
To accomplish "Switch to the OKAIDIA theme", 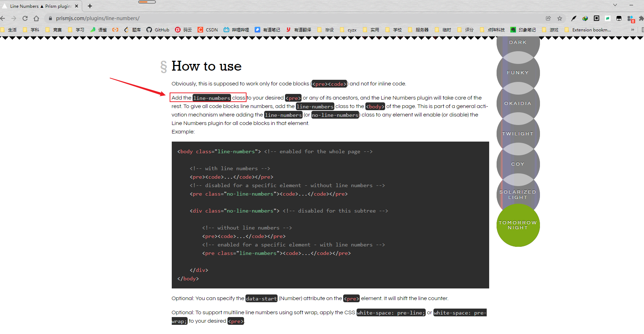I will click(517, 103).
